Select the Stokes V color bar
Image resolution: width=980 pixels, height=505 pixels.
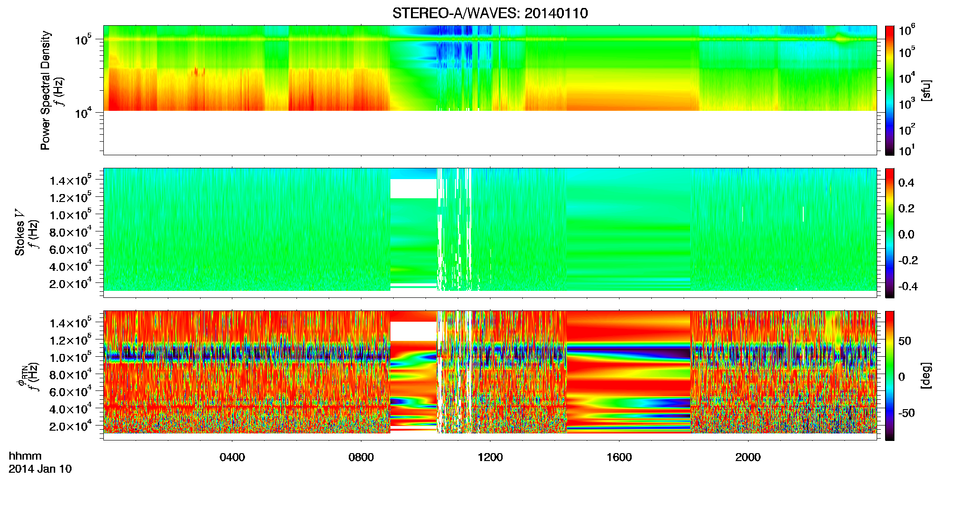click(x=890, y=233)
